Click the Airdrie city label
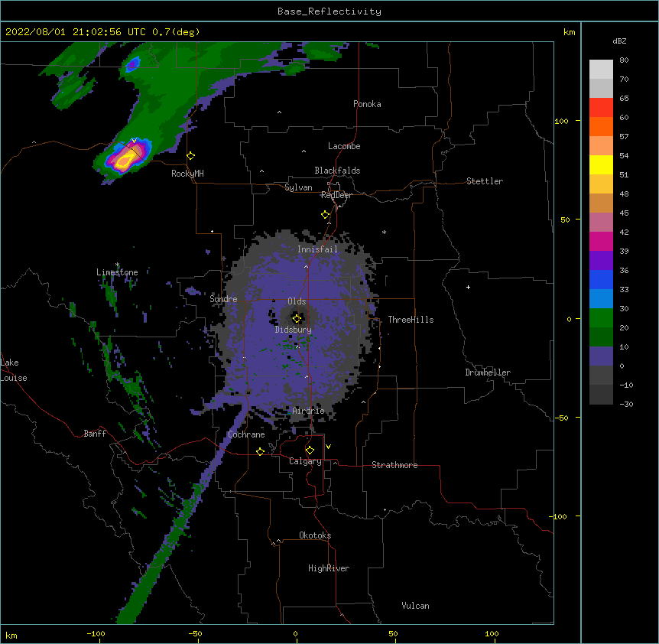Screen dimensions: 659x644 point(308,411)
